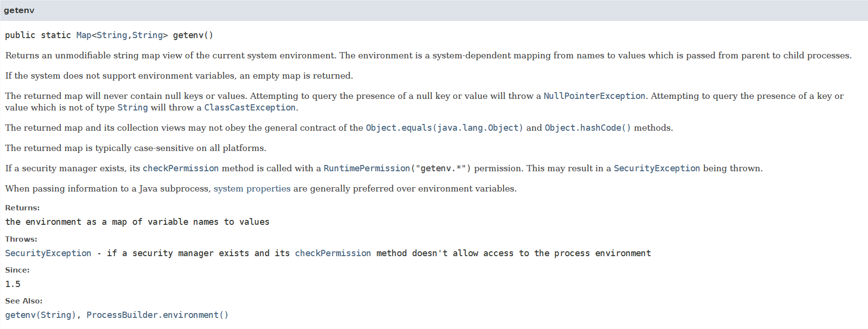Image resolution: width=868 pixels, height=329 pixels.
Task: Click the getenv section header bar
Action: coord(434,11)
